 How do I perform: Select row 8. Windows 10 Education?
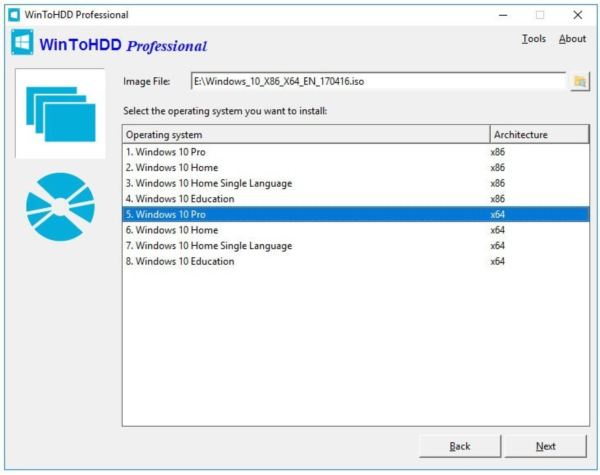click(x=356, y=261)
